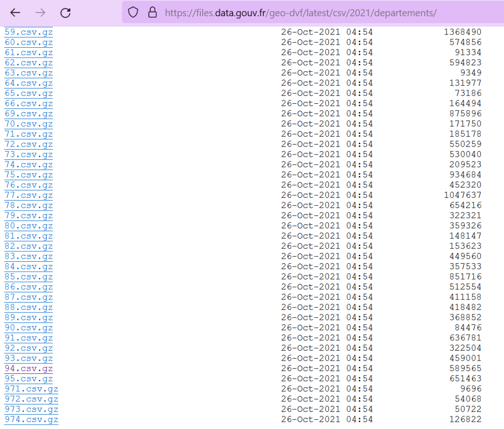
Task: Open the 87.csv.gz link
Action: (x=29, y=297)
